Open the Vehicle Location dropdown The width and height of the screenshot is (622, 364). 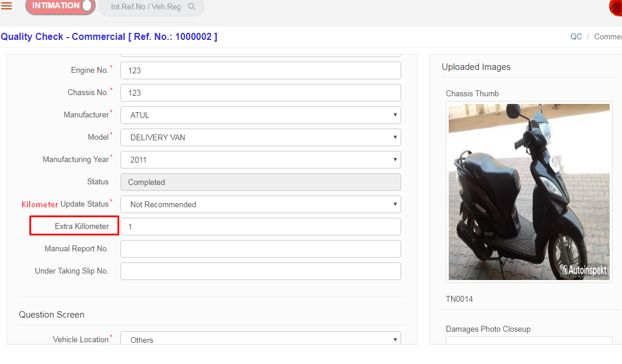(x=260, y=339)
